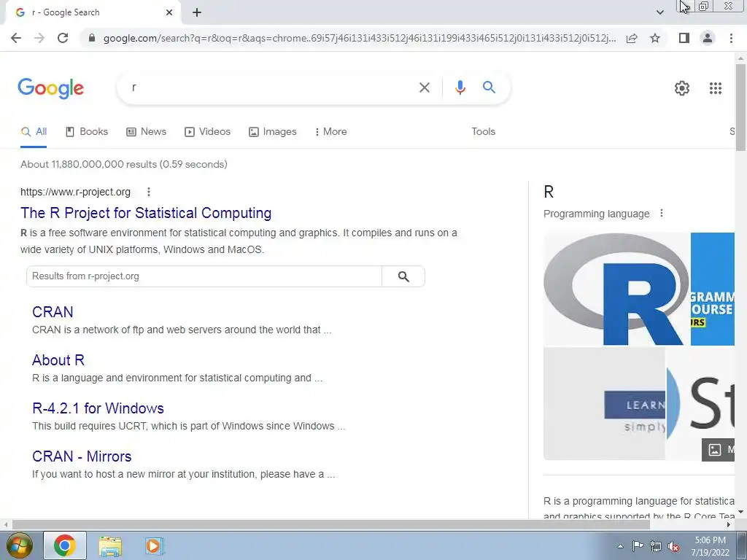Click the blue magnifier search icon
The height and width of the screenshot is (560, 747).
click(489, 87)
